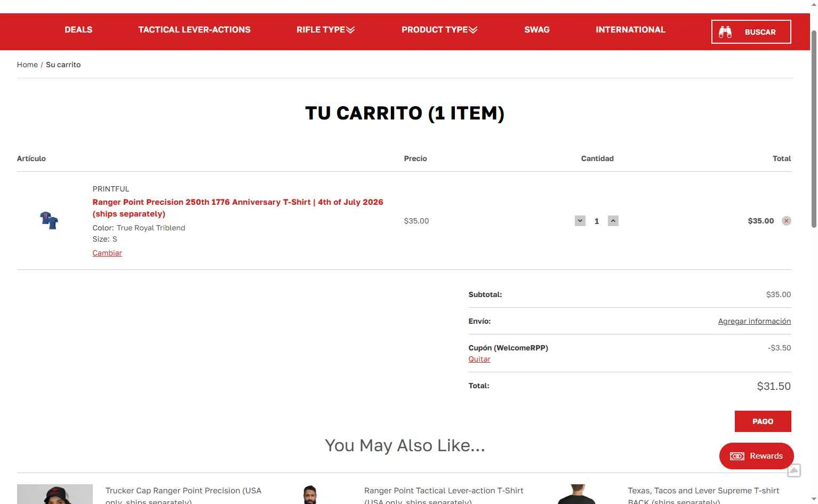Open Trucker Cap Ranger Point Precision link
The height and width of the screenshot is (504, 818).
click(183, 495)
